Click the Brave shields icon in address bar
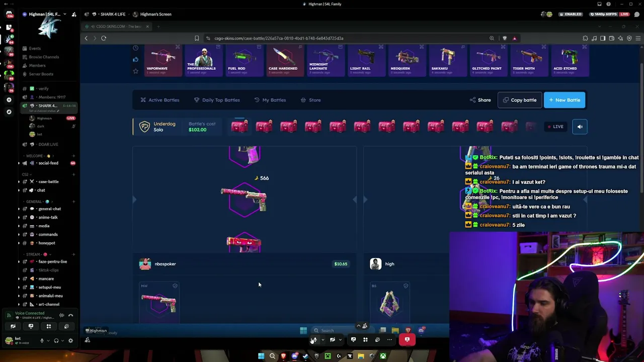The height and width of the screenshot is (362, 644). 505,38
